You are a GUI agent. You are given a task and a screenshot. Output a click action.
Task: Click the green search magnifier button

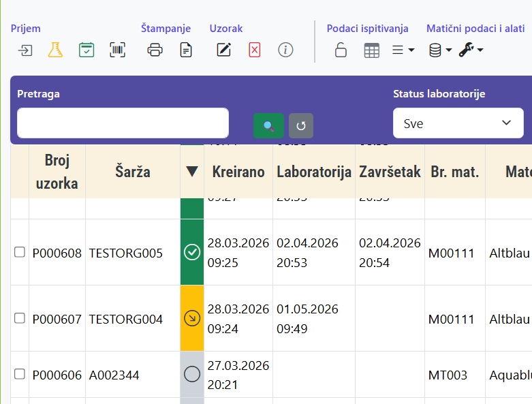(x=268, y=126)
